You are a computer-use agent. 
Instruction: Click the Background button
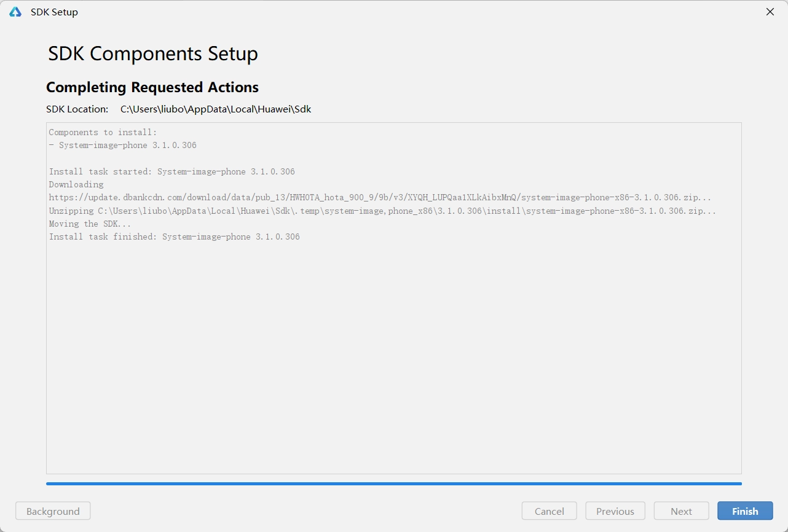53,511
